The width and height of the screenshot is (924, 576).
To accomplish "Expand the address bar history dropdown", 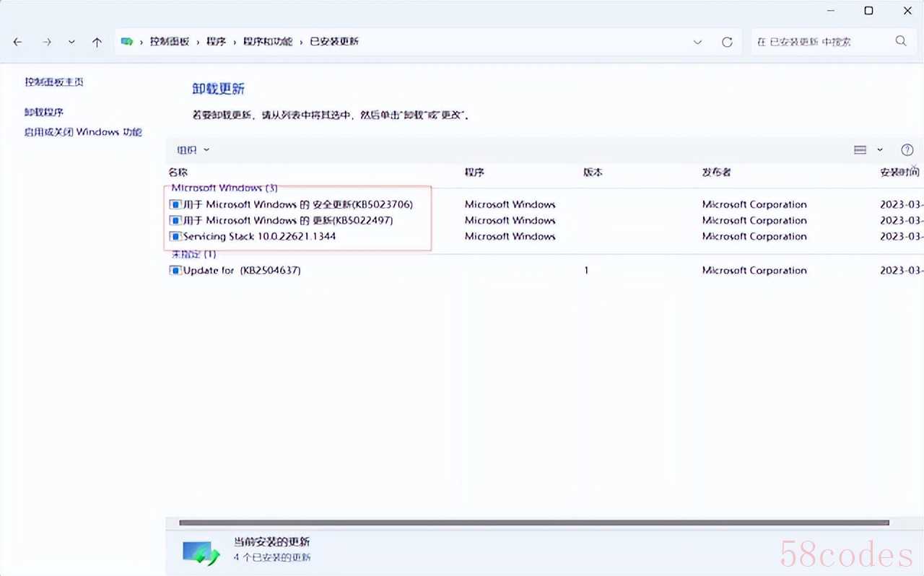I will tap(697, 42).
